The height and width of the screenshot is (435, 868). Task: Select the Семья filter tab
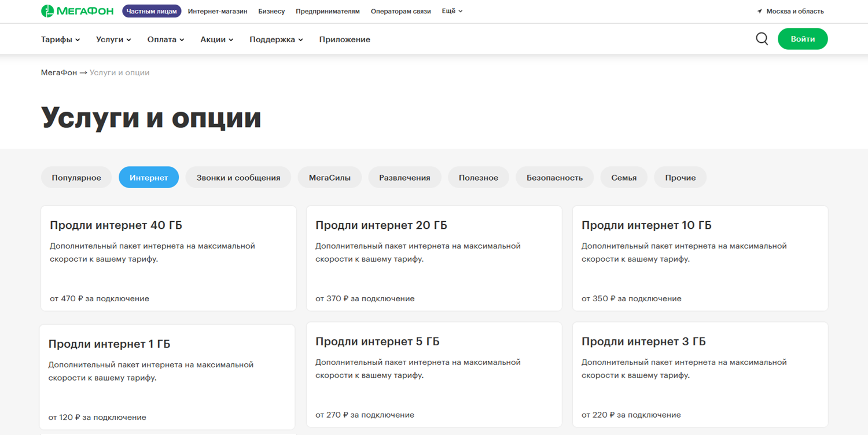tap(624, 178)
